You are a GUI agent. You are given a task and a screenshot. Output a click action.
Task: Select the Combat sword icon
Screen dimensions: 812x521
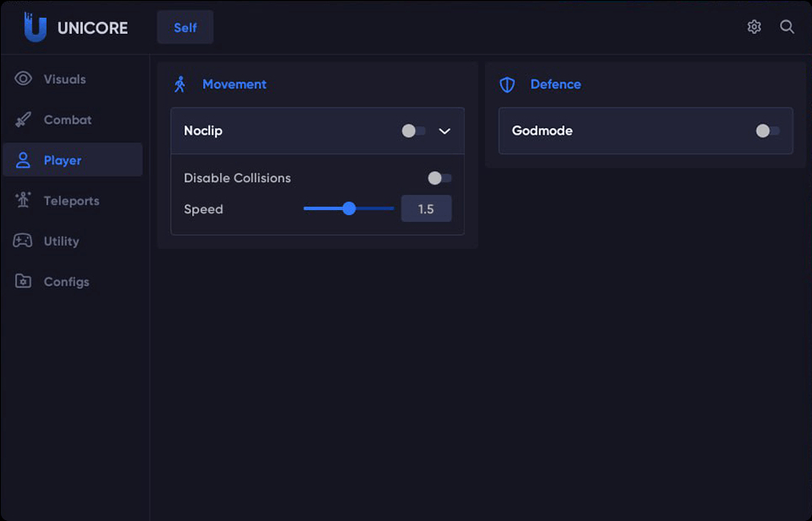24,119
